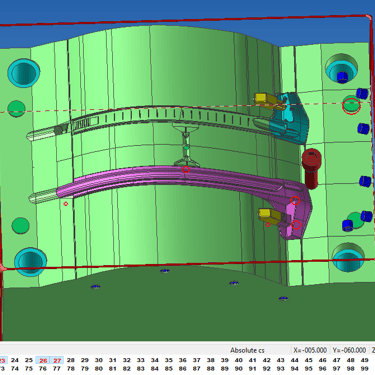The height and width of the screenshot is (375, 375).
Task: Select layer 99 at the row end
Action: 365,369
